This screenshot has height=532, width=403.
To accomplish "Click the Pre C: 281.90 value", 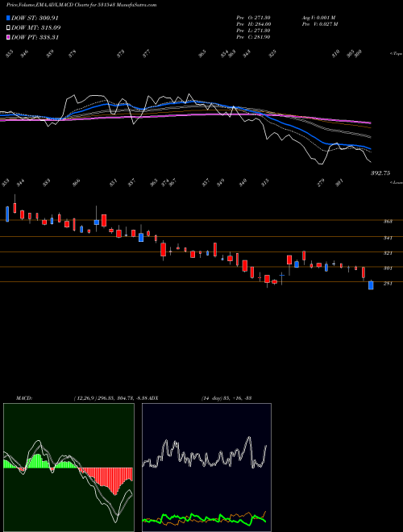I will coord(253,37).
